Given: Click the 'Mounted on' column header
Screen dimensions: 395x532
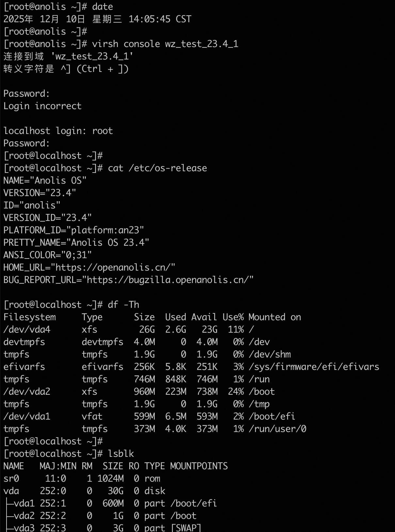Looking at the screenshot, I should (x=275, y=317).
